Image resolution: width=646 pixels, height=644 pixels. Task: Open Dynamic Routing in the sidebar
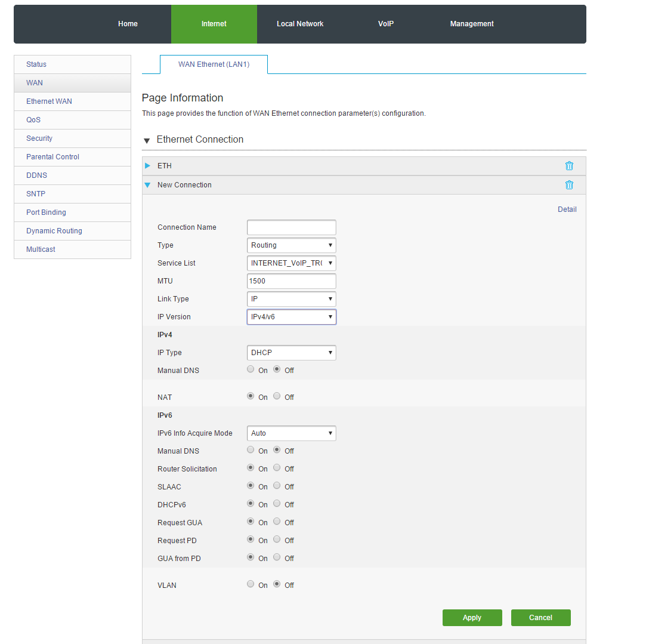[x=73, y=231]
